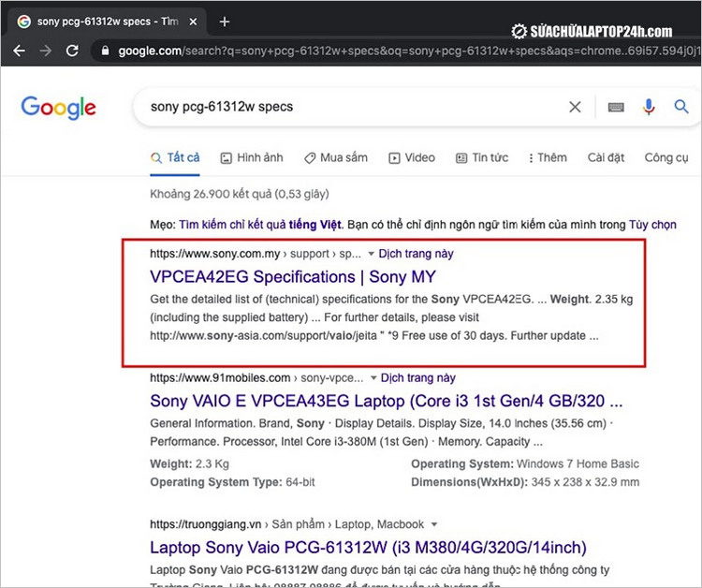The image size is (702, 588).
Task: Expand the Thêm menu
Action: (x=548, y=157)
